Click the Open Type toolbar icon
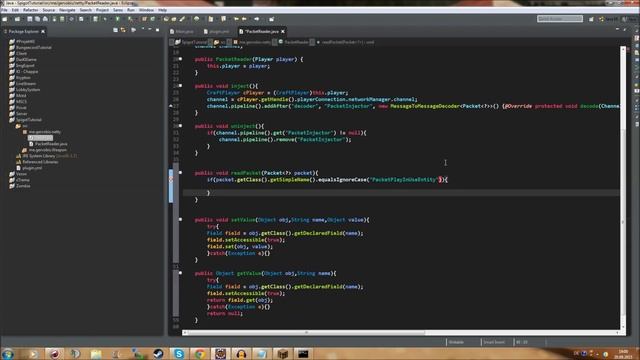This screenshot has width=640, height=360. pyautogui.click(x=166, y=19)
